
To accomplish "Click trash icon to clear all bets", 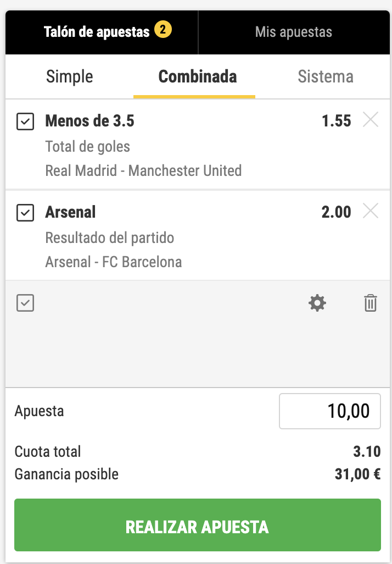I will (371, 303).
